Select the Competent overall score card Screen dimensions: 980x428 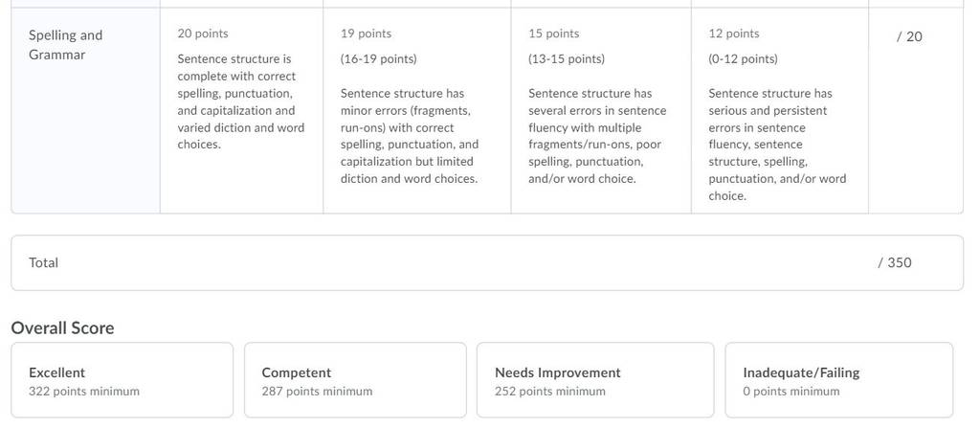[x=355, y=380]
